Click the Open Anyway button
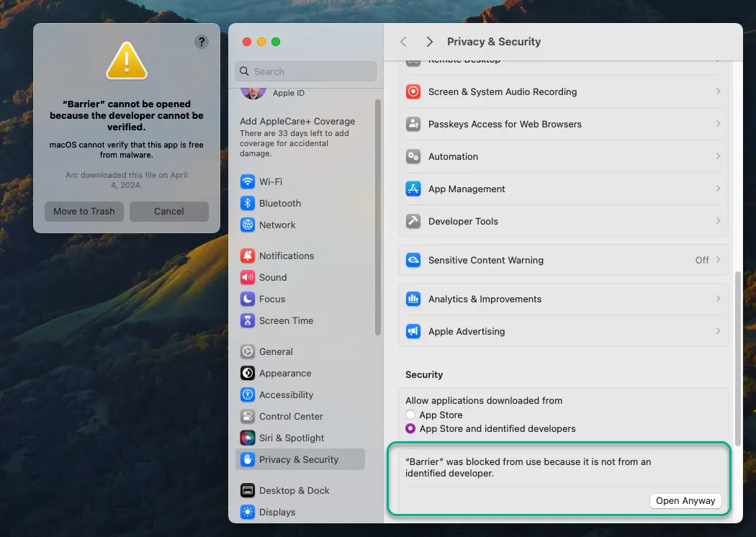The width and height of the screenshot is (756, 537). tap(685, 501)
